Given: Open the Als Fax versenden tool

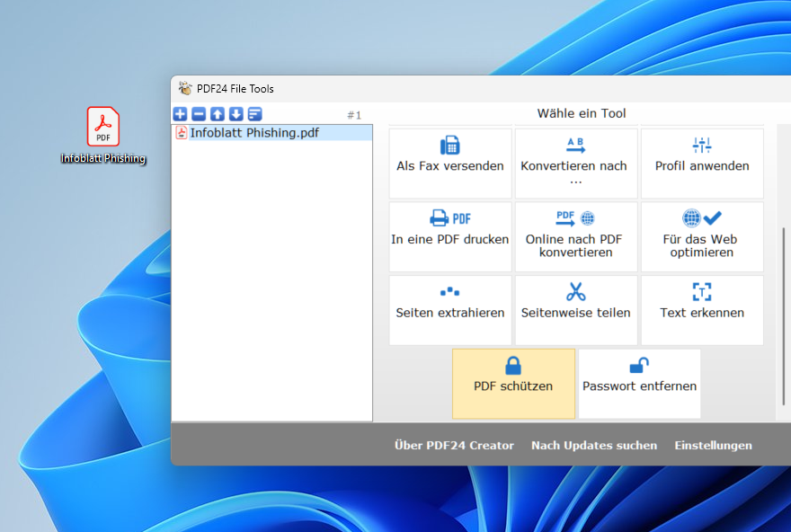Looking at the screenshot, I should 450,164.
